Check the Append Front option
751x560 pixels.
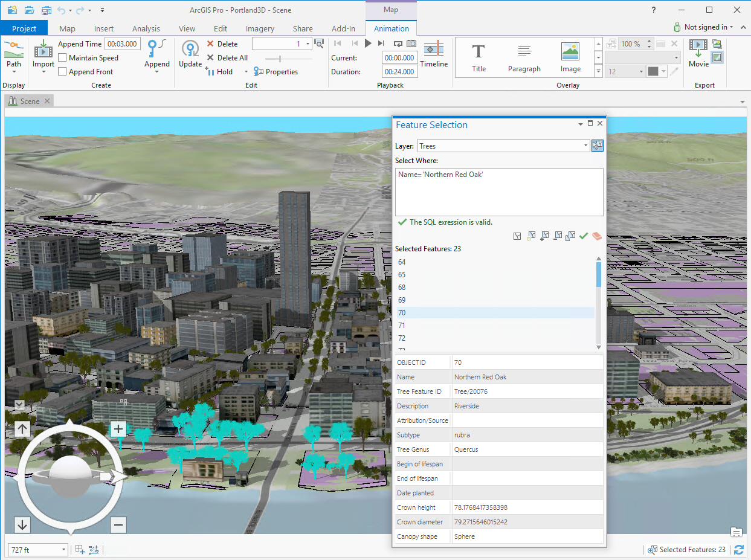click(63, 72)
